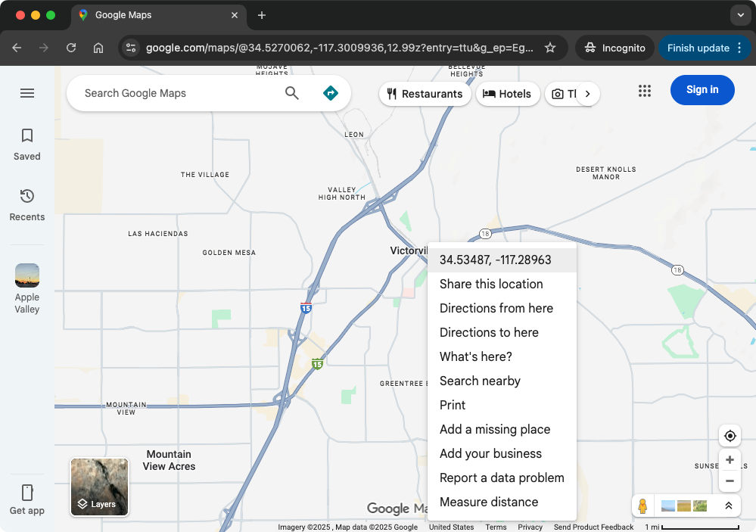This screenshot has height=532, width=756.
Task: Click the My Location crosshair icon
Action: (x=730, y=435)
